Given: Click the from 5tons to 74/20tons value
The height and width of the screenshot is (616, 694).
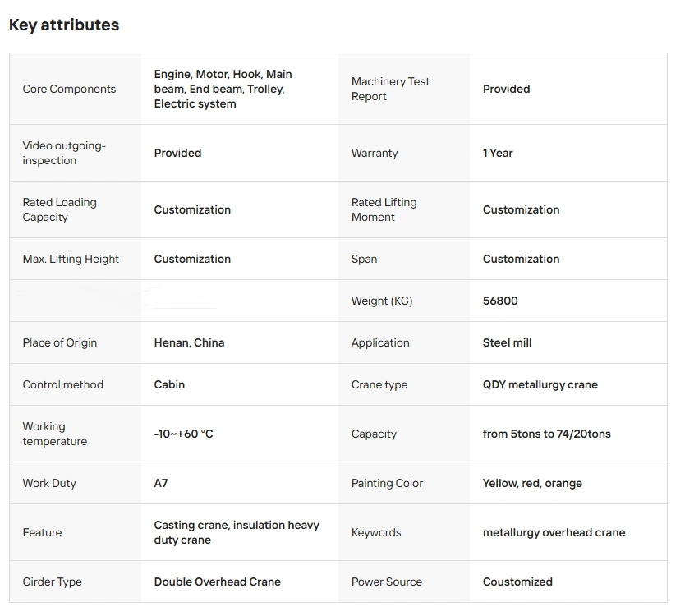Looking at the screenshot, I should 546,434.
